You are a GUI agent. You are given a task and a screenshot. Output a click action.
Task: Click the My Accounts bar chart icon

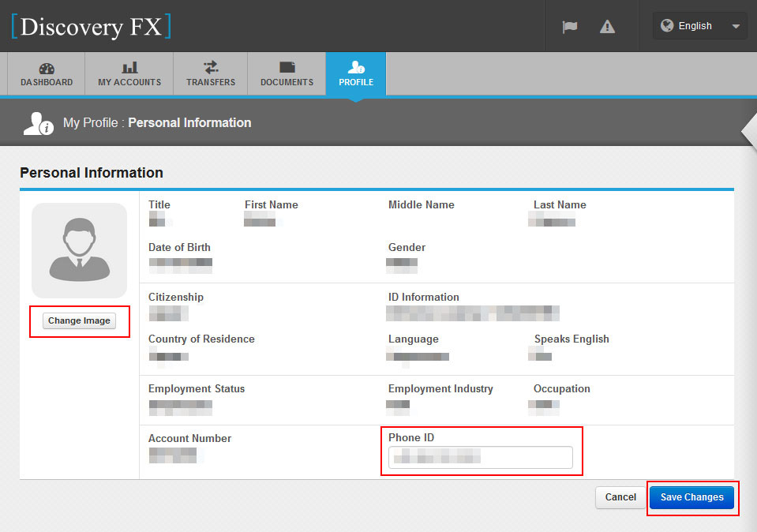tap(129, 68)
